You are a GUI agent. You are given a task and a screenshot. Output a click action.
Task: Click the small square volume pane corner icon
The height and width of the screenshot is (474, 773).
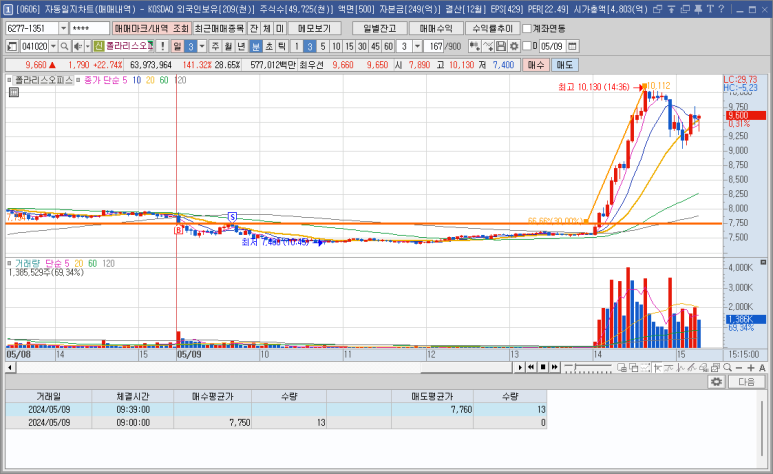[763, 262]
